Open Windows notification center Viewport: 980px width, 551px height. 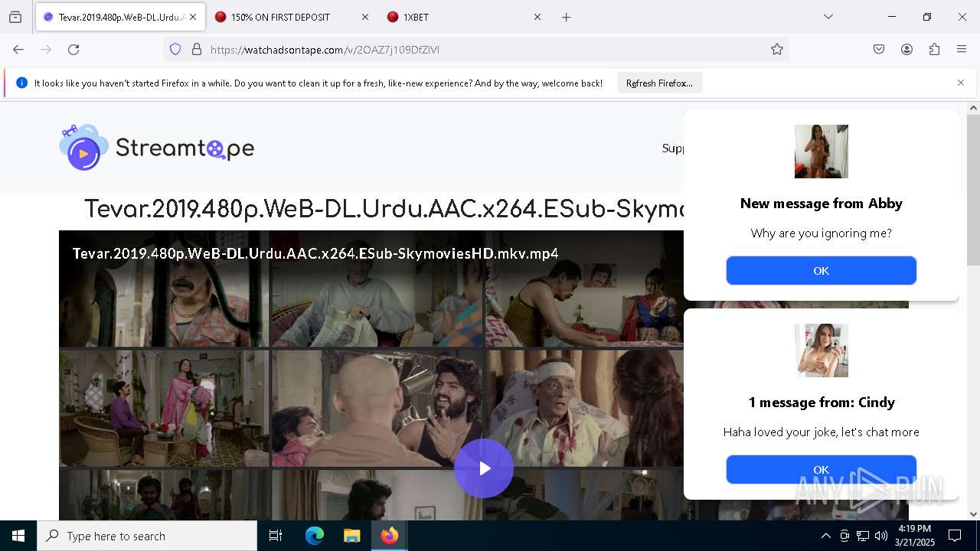955,536
